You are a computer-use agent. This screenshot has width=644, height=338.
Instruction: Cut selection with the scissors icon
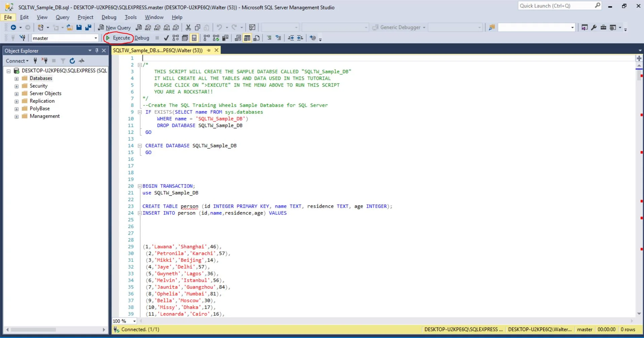(x=188, y=27)
